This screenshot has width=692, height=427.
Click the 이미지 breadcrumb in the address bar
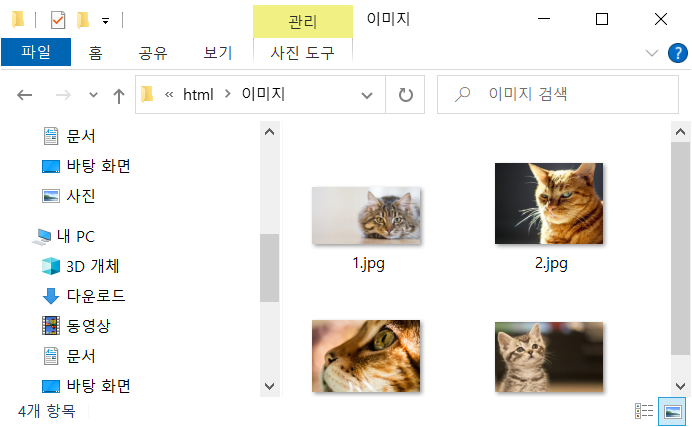click(x=263, y=94)
